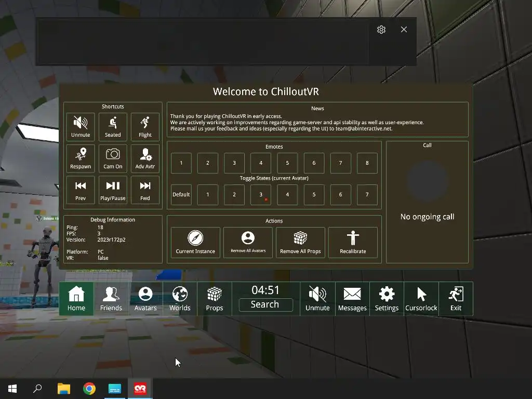This screenshot has height=399, width=532.
Task: Open File Explorer from taskbar
Action: (x=63, y=389)
